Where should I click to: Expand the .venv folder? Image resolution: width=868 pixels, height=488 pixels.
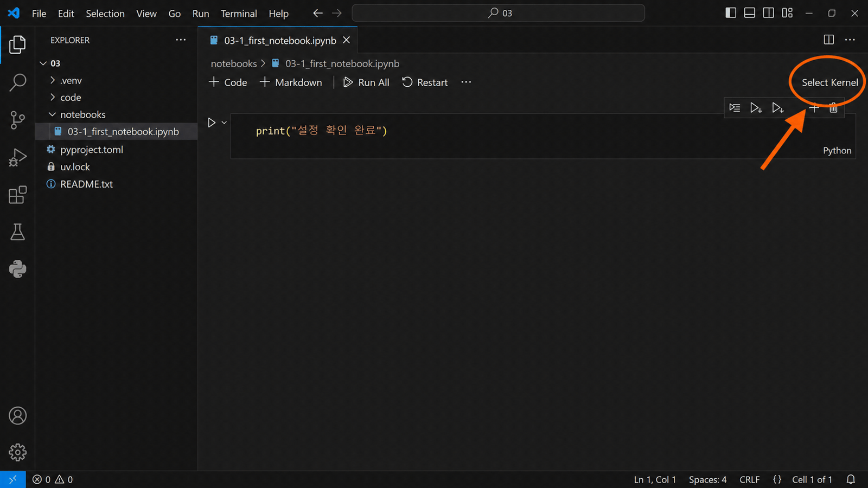pyautogui.click(x=53, y=80)
